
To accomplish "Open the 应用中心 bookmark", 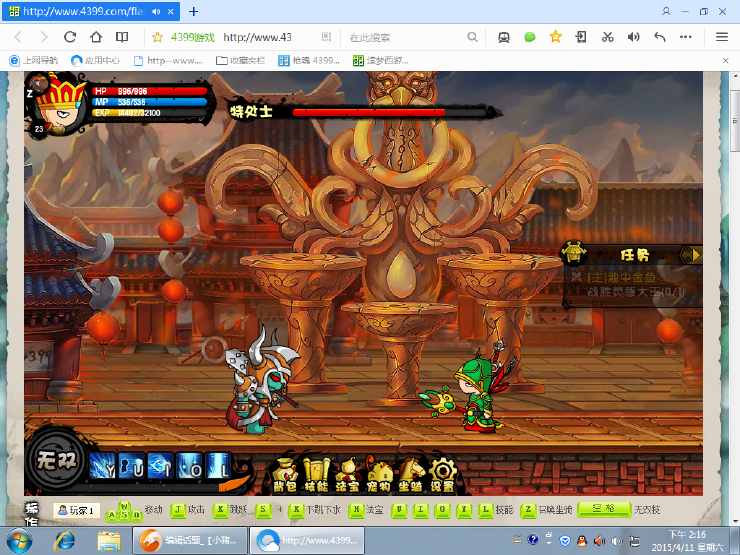I will click(x=95, y=60).
